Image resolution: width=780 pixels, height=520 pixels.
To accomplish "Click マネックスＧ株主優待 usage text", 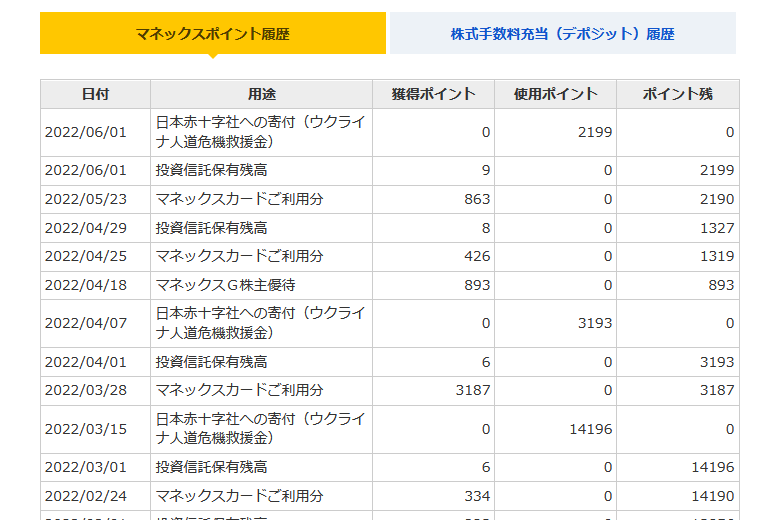I will 225,285.
